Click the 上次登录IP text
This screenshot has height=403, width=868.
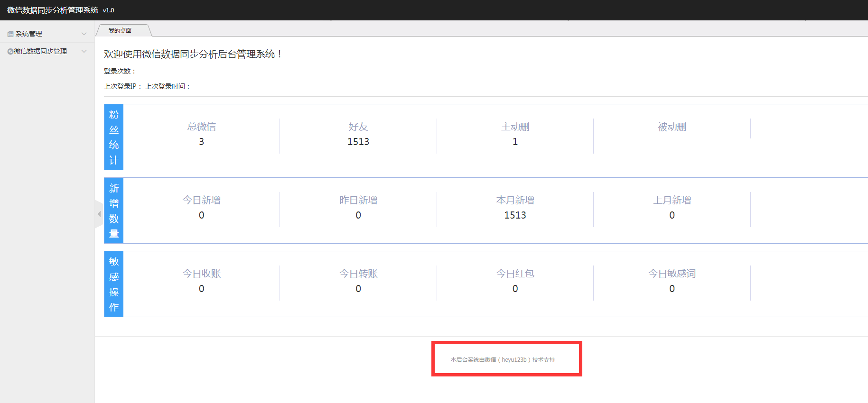pos(123,86)
